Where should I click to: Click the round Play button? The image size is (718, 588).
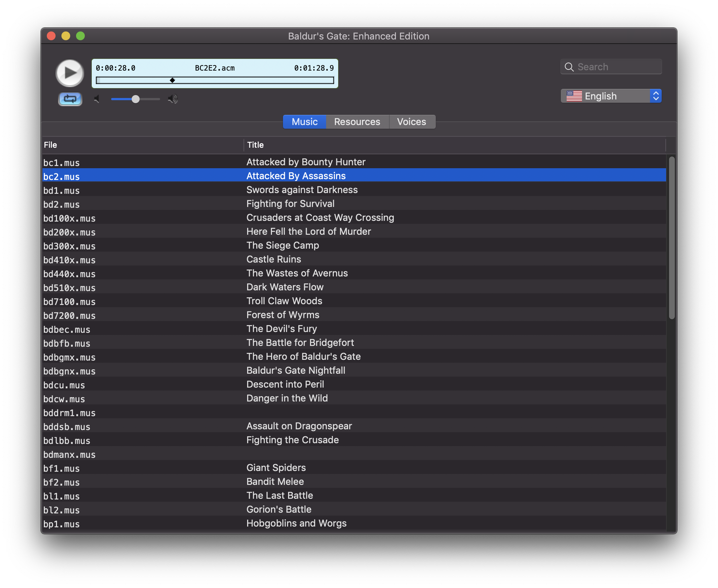pos(69,73)
